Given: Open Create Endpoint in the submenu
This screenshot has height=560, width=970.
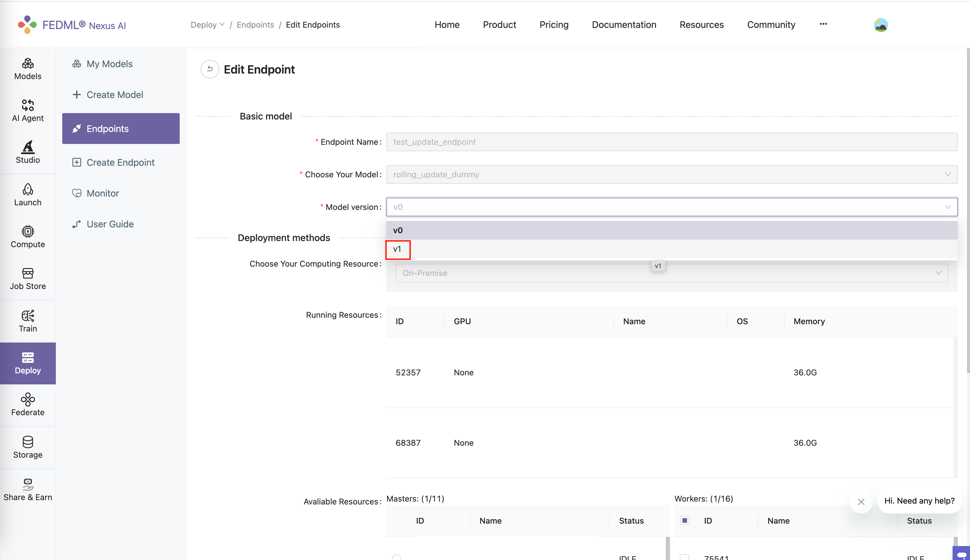Looking at the screenshot, I should pos(120,162).
